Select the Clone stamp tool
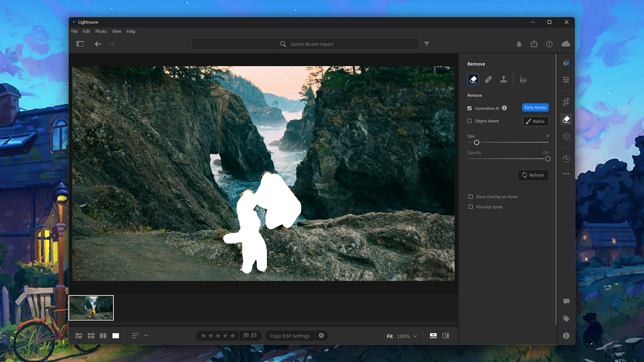This screenshot has width=644, height=362. [504, 79]
